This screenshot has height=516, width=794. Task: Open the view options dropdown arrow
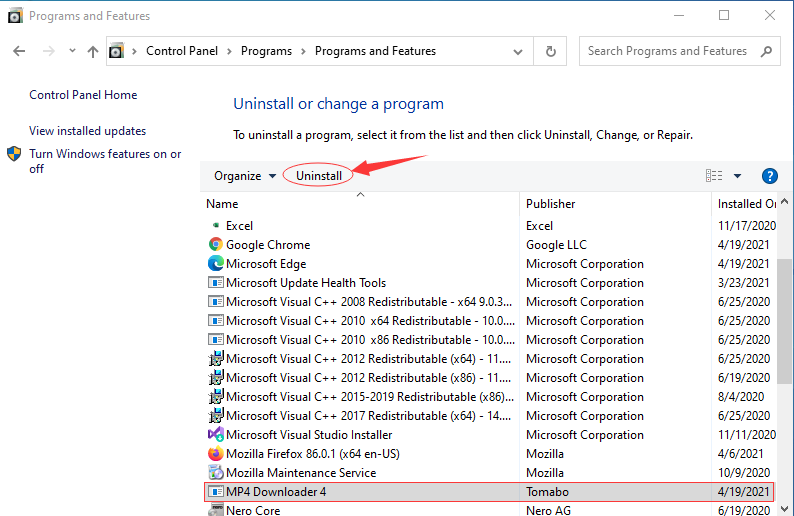(737, 176)
